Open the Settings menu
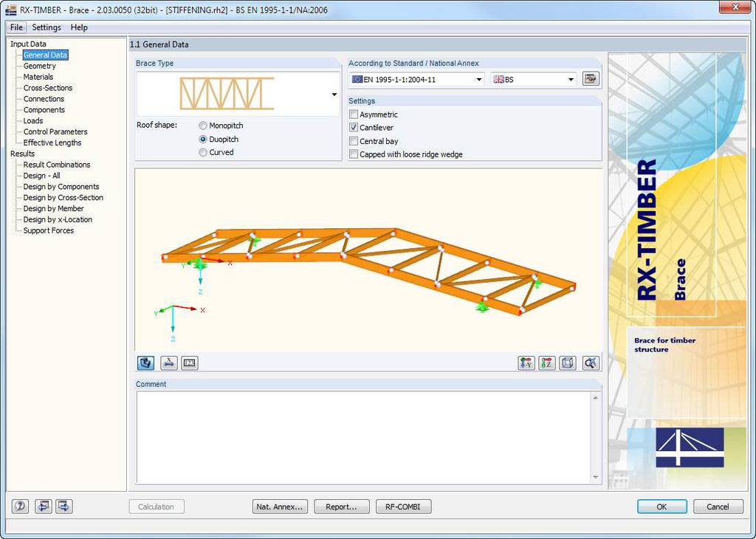Viewport: 756px width, 539px height. (x=47, y=27)
